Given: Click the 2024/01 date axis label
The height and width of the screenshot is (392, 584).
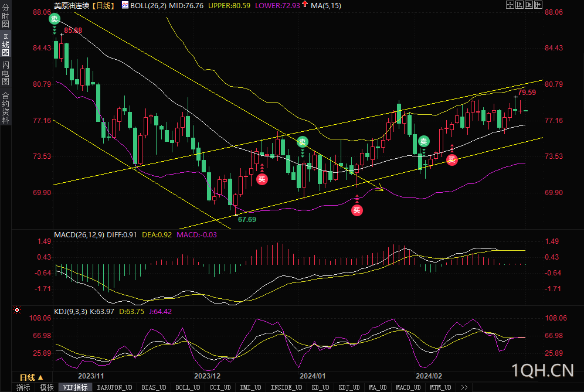Looking at the screenshot, I should point(312,376).
